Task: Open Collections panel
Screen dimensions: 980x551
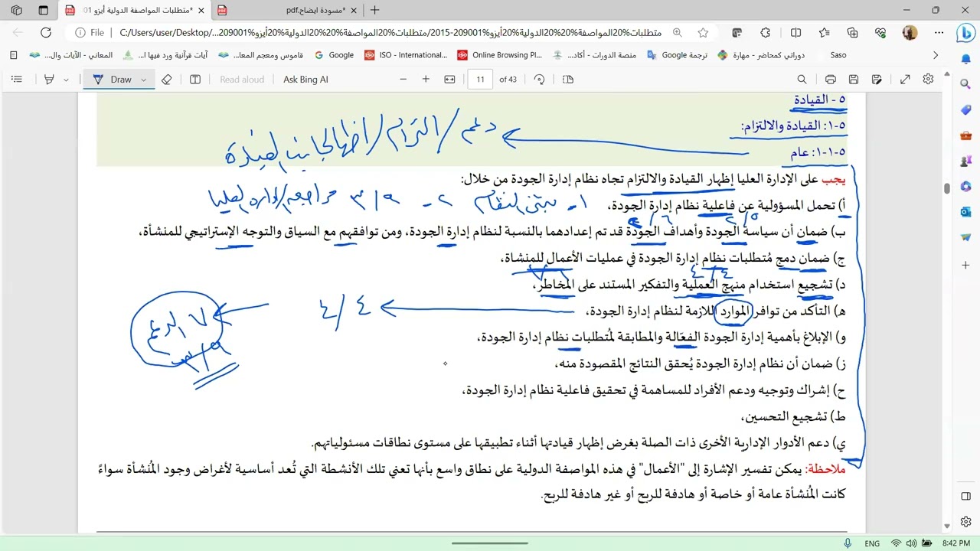Action: [852, 33]
